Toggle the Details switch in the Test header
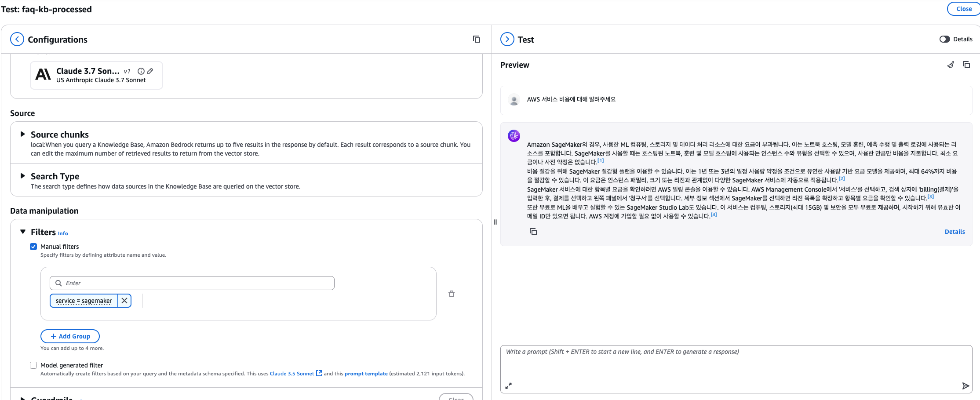980x400 pixels. (x=944, y=39)
